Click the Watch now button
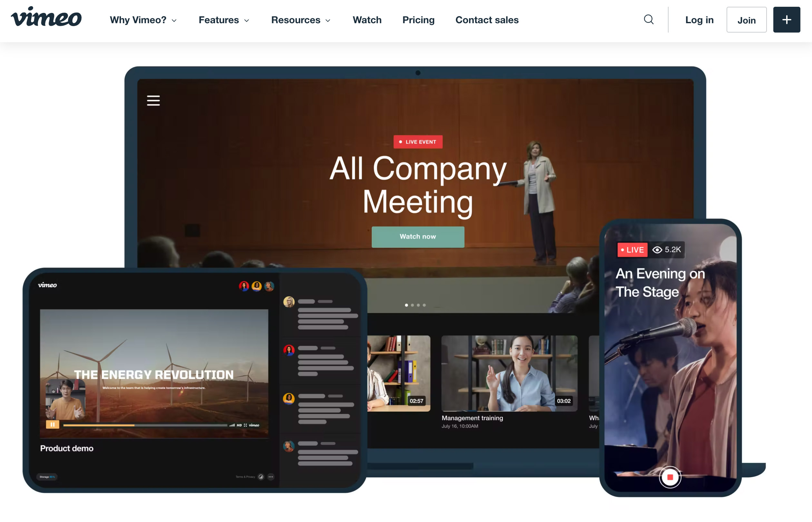Screen dimensions: 812x522 (417, 237)
